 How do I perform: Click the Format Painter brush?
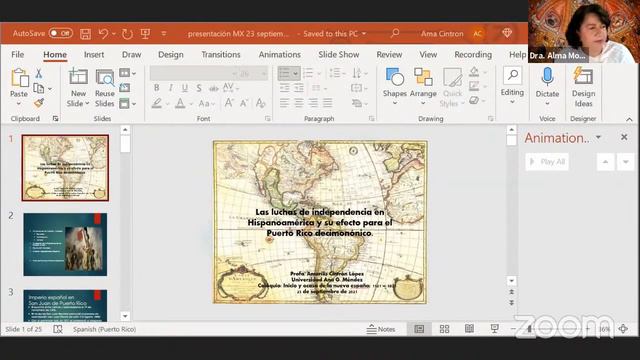39,102
